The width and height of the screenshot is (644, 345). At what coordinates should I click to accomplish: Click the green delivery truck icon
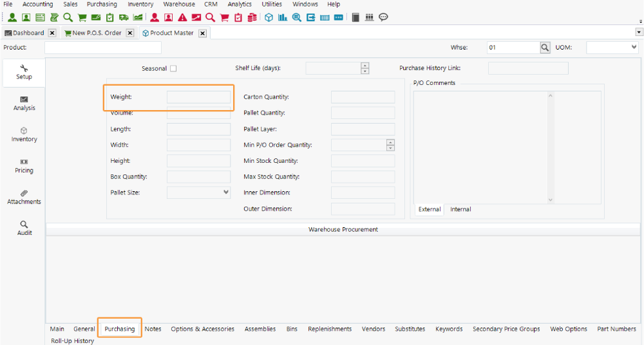pos(124,17)
